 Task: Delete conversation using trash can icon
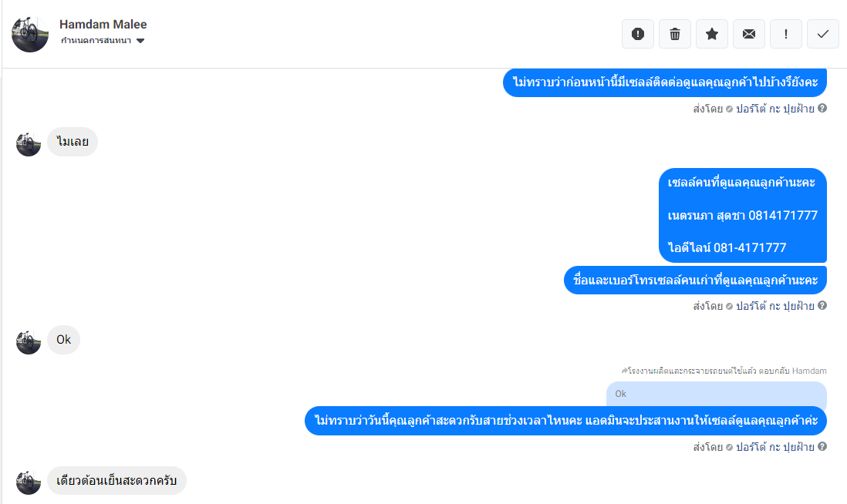[675, 34]
